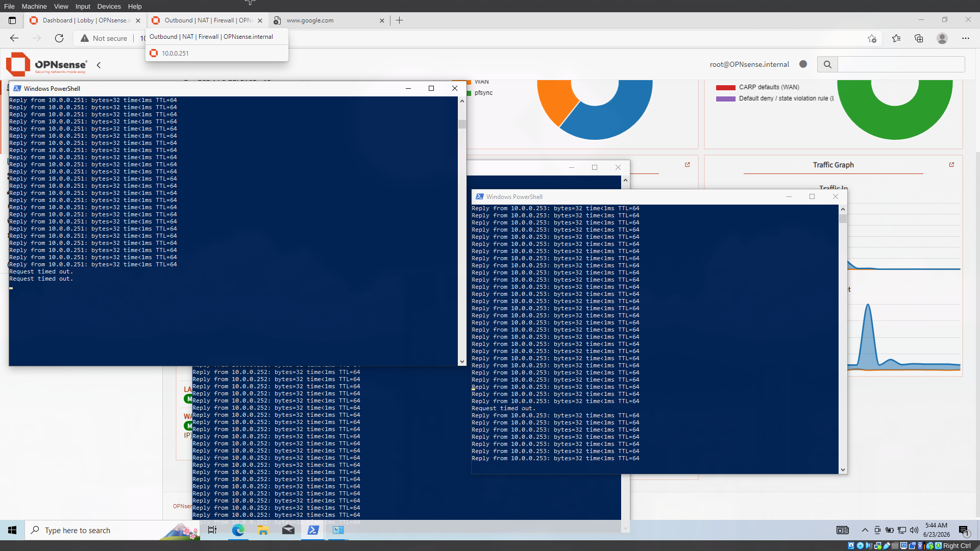Click the Meet Now tray icon
Viewport: 980px width, 551px height.
coord(877,531)
